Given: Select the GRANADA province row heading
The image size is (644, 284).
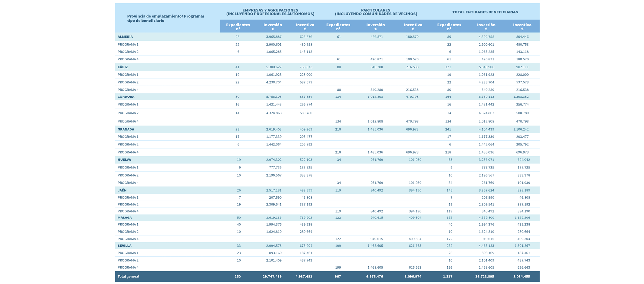Looking at the screenshot, I should click(126, 129).
